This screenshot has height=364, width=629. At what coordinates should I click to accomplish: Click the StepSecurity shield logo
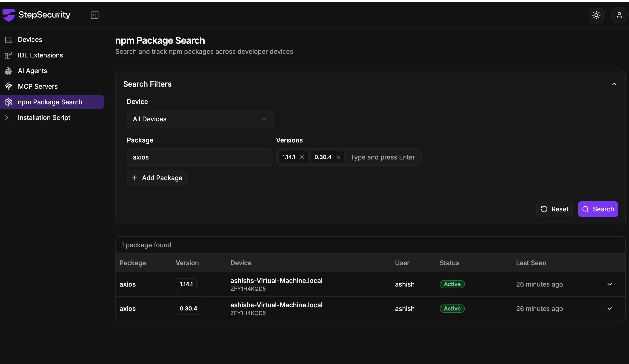[x=9, y=15]
